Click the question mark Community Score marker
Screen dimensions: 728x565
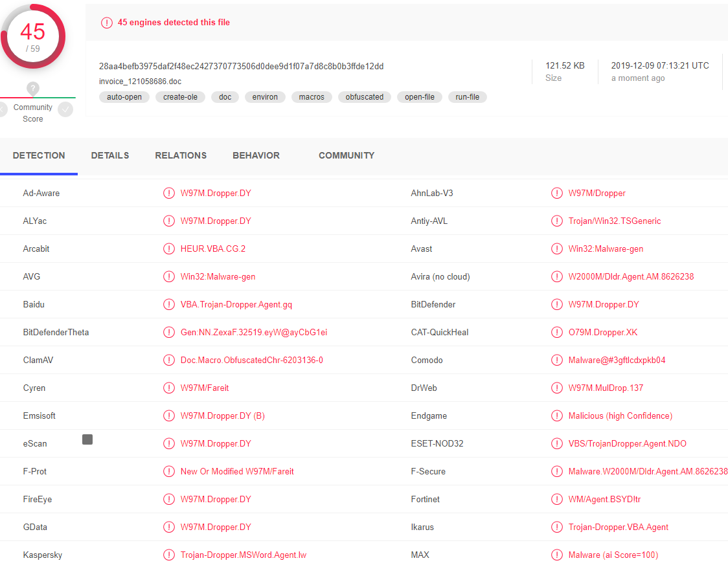coord(33,88)
